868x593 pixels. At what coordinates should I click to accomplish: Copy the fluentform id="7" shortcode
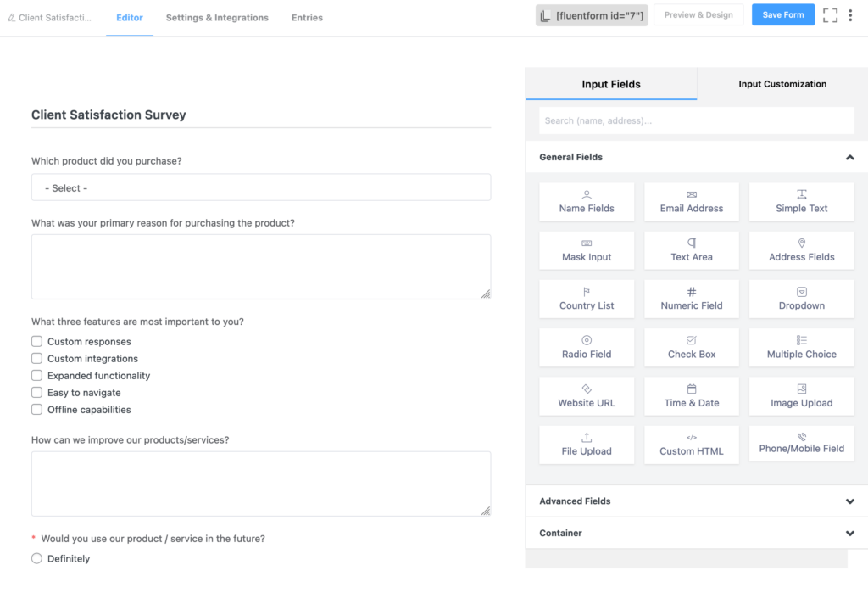[591, 15]
